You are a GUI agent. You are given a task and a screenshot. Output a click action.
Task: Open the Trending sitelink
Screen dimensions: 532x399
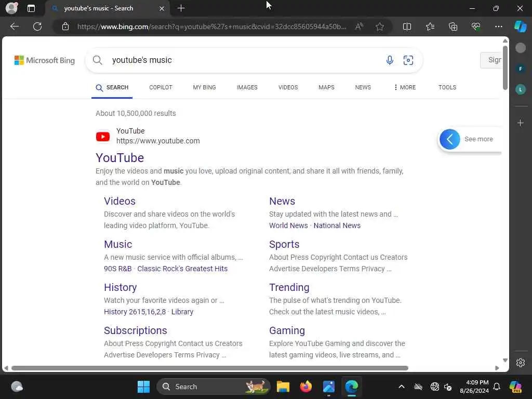point(289,287)
